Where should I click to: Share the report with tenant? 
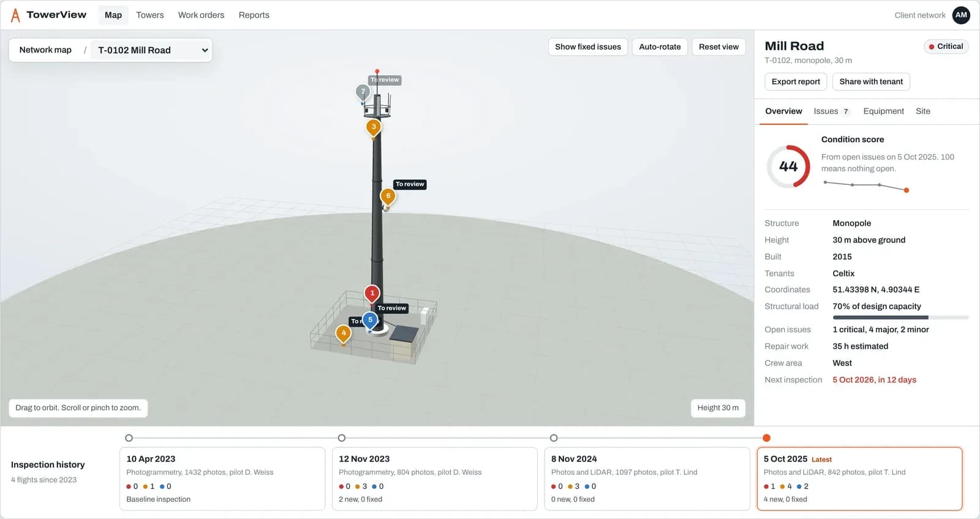click(871, 82)
